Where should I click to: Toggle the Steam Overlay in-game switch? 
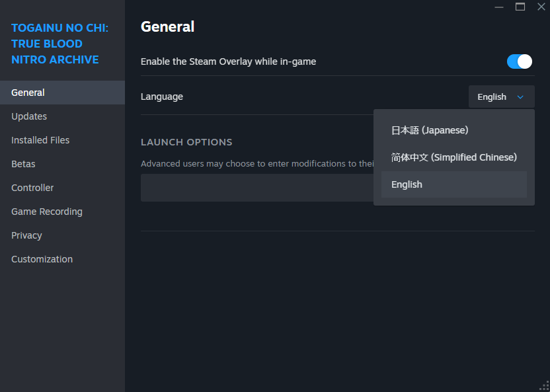click(519, 61)
